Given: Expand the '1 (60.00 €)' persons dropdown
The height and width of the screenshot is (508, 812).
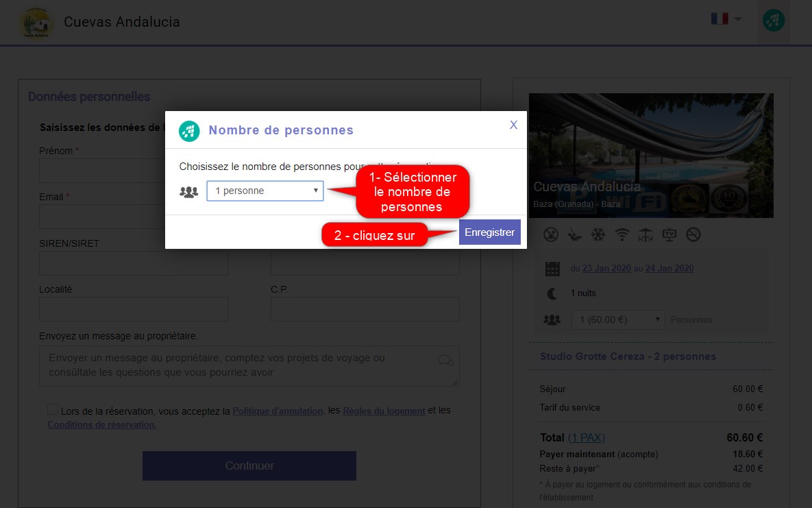Looking at the screenshot, I should [618, 320].
